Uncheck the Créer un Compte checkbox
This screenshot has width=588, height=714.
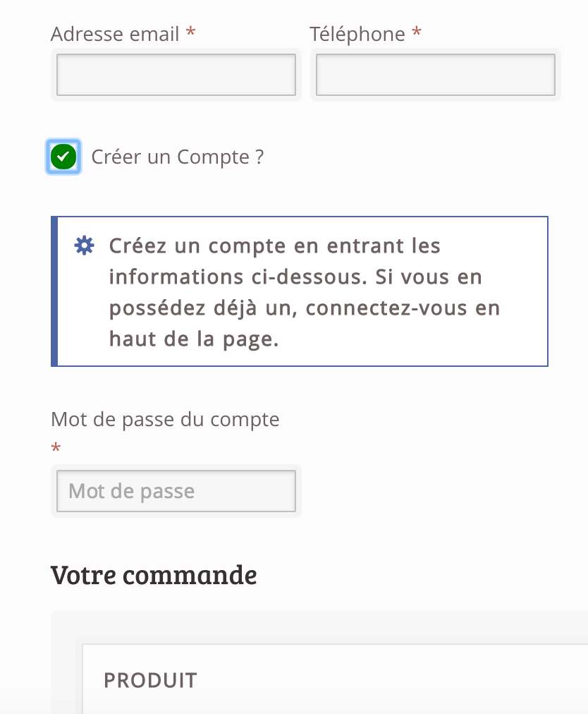(x=63, y=157)
